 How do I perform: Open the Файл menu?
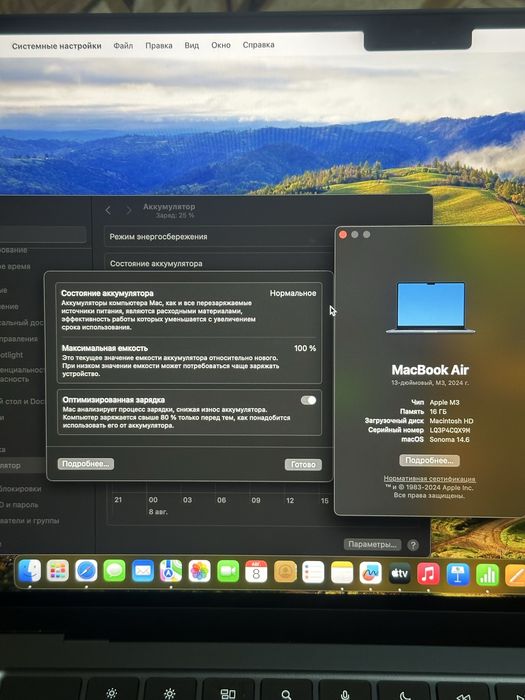pyautogui.click(x=123, y=45)
